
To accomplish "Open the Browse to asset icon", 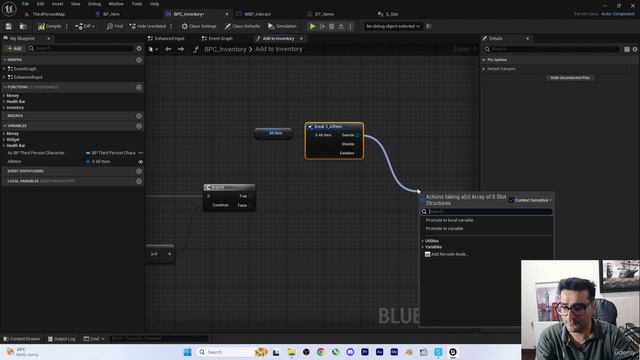I will [x=23, y=26].
